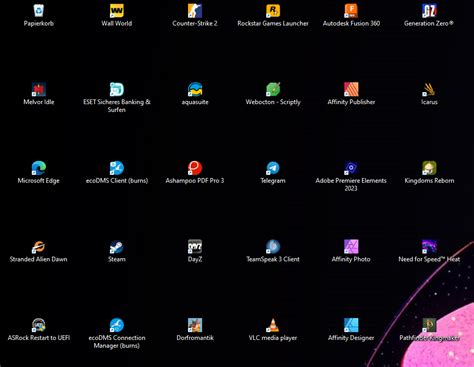The width and height of the screenshot is (474, 367).
Task: Select the Counter-Strike 2 shortcut icon
Action: (x=195, y=11)
